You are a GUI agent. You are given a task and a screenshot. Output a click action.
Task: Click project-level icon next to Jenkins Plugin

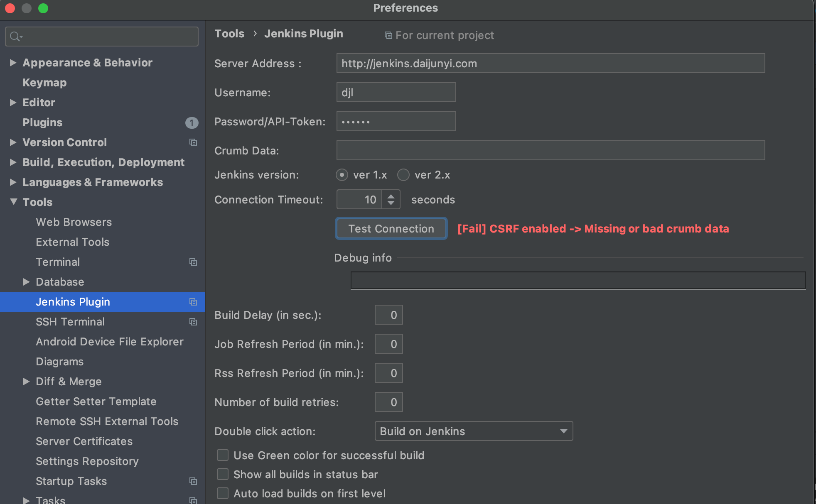tap(193, 302)
